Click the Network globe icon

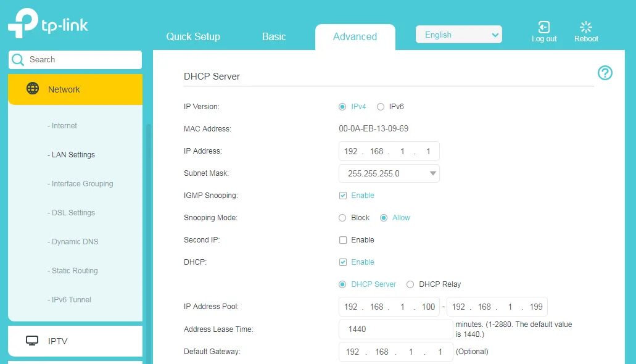tap(33, 88)
